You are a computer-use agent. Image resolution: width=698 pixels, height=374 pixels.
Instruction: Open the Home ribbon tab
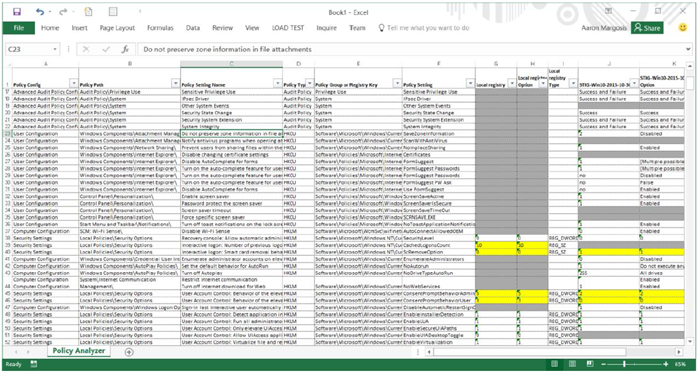[50, 28]
